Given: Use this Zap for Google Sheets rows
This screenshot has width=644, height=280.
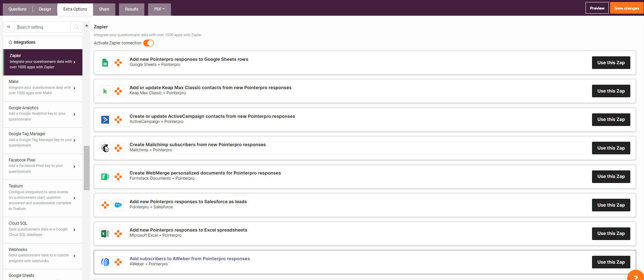Looking at the screenshot, I should (x=611, y=63).
